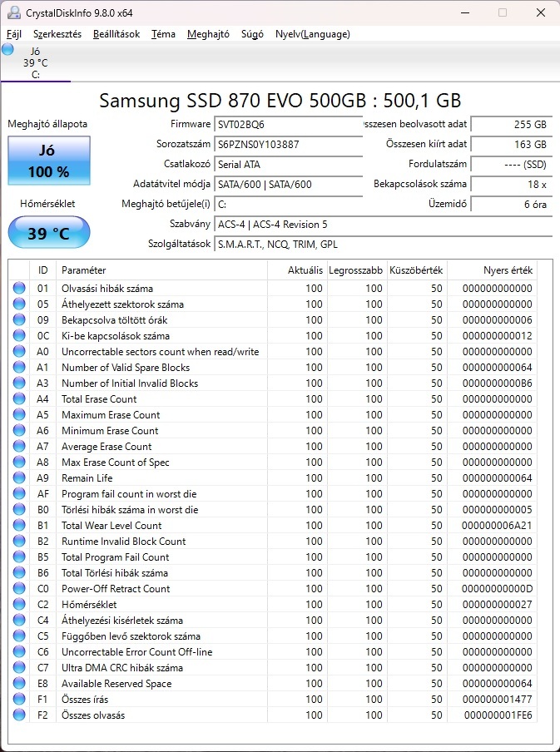Viewport: 560px width, 752px height.
Task: Click the status orb for Number of Initial Invalid Blocks
Action: click(x=19, y=383)
